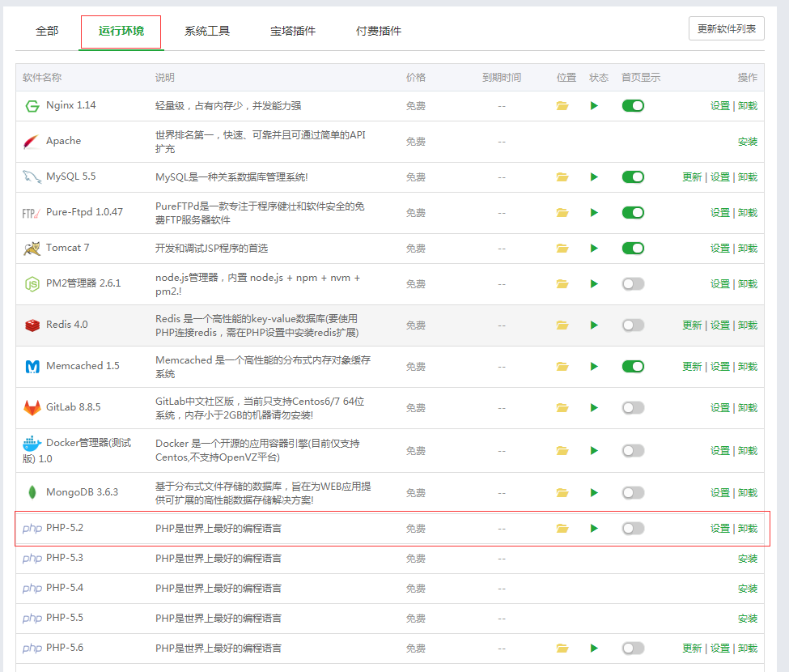Screen dimensions: 789x672
Task: Click the Docker whale logo icon
Action: pos(32,444)
